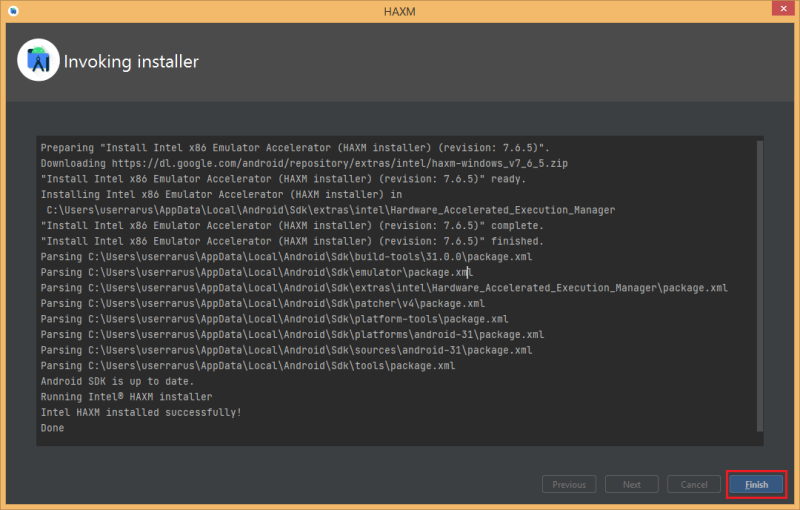
Task: Maximize the HAXM window
Action: click(x=736, y=11)
